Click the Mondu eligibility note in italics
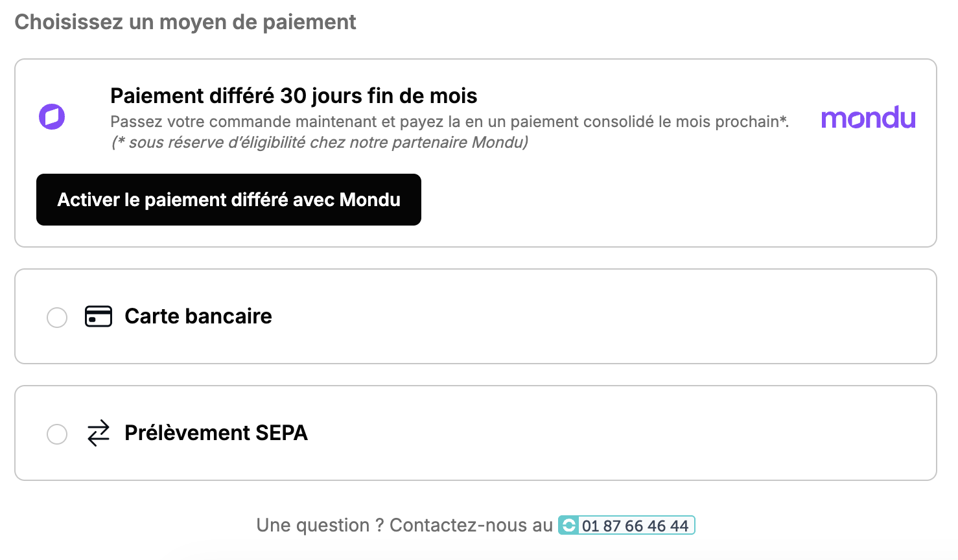This screenshot has height=560, width=958. point(320,143)
